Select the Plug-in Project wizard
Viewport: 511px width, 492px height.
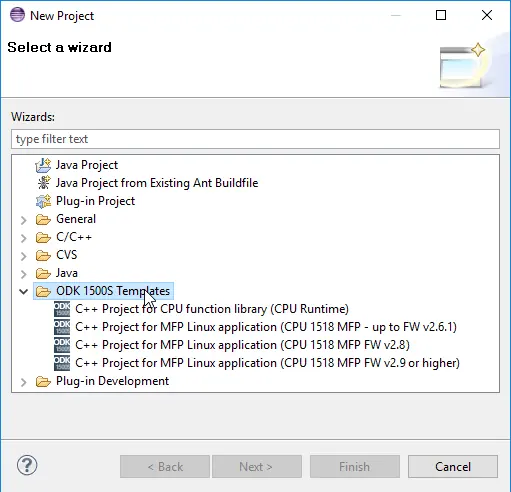[95, 201]
